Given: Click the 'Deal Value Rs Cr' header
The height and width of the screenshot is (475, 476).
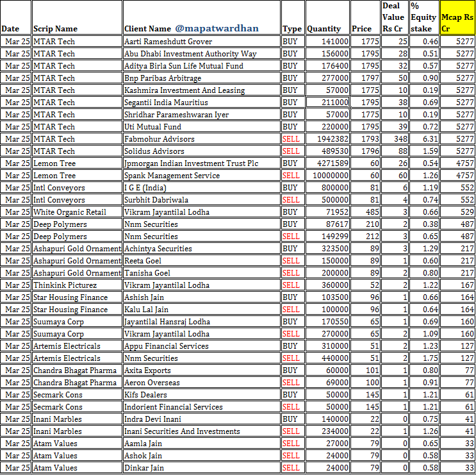Looking at the screenshot, I should 395,17.
